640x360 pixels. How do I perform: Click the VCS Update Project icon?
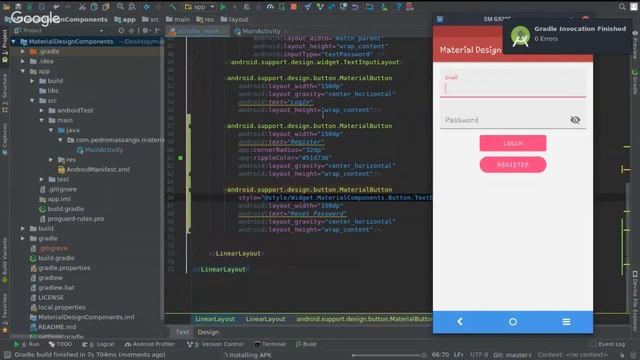[308, 7]
